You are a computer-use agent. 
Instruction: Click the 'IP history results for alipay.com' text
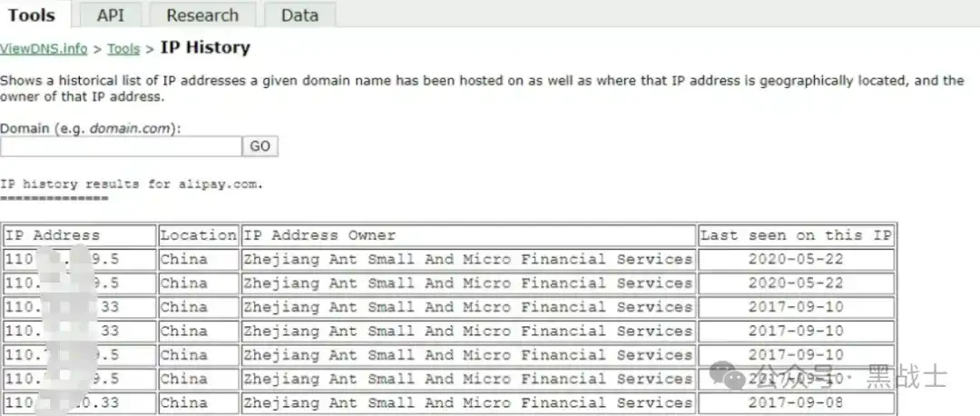click(x=132, y=184)
